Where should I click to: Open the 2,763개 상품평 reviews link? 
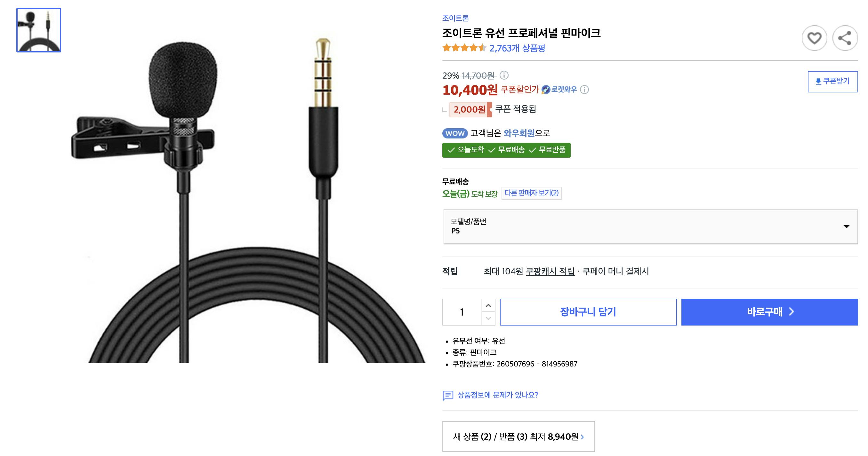(517, 49)
